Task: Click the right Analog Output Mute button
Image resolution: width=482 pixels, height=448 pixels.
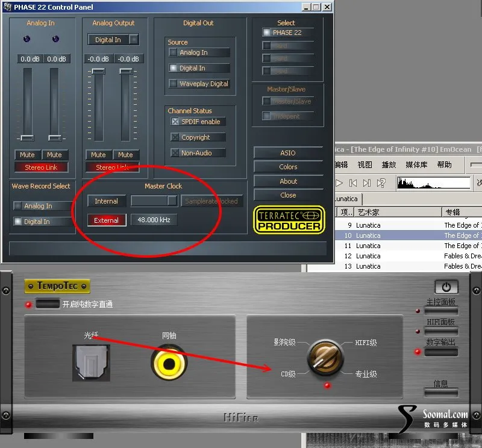Action: click(x=125, y=155)
